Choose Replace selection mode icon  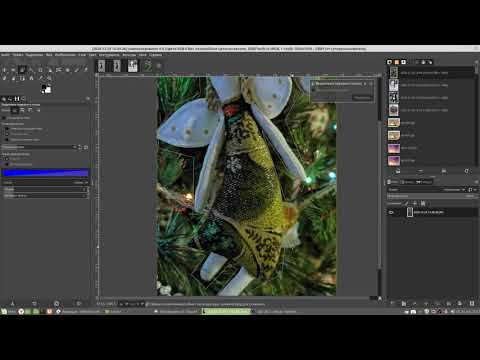[15, 110]
